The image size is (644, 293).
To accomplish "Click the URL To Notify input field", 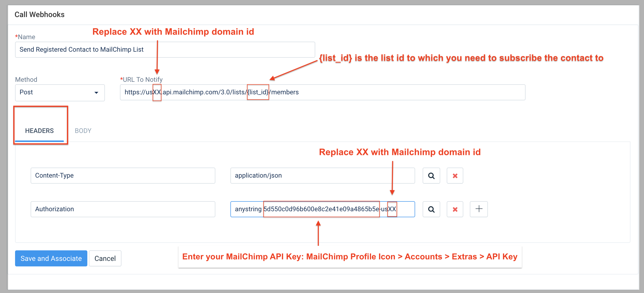I will click(x=323, y=92).
